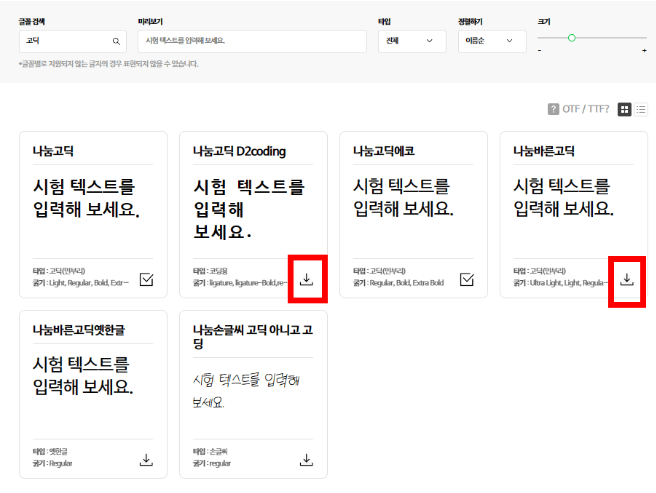This screenshot has height=493, width=656.
Task: Open the 나눔바른고딕옛한글 font title
Action: click(x=79, y=330)
